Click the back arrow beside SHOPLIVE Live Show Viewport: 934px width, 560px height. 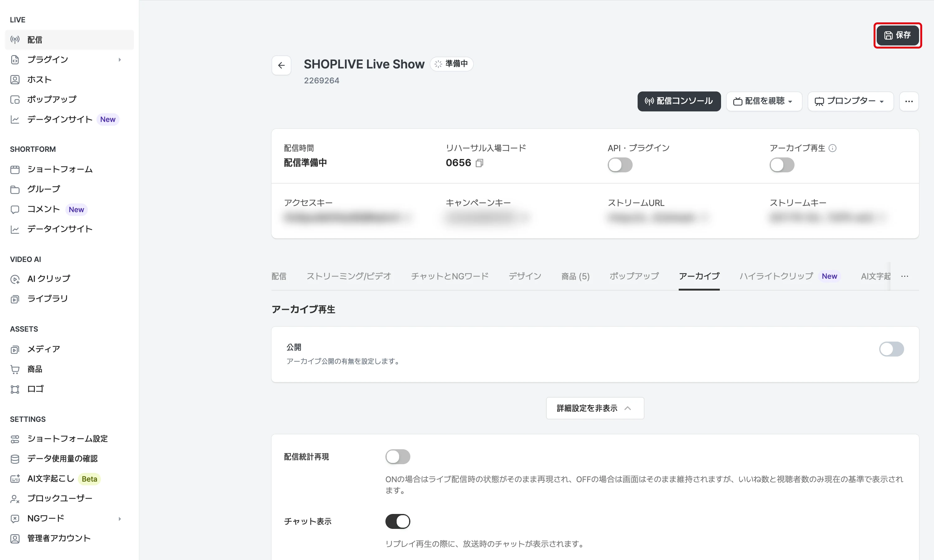[x=281, y=65]
